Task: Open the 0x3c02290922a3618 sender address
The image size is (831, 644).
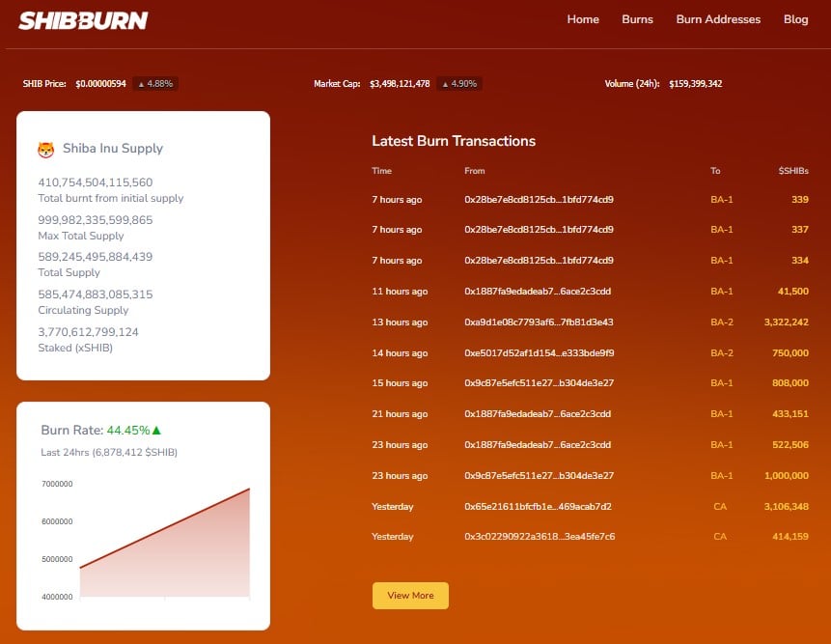Action: click(x=540, y=537)
